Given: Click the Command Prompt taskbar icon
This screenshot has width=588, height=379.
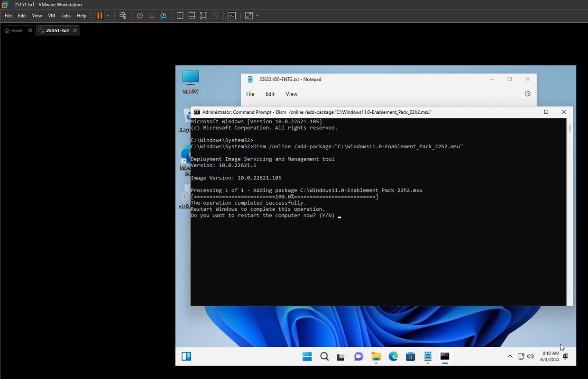Looking at the screenshot, I should (x=445, y=356).
